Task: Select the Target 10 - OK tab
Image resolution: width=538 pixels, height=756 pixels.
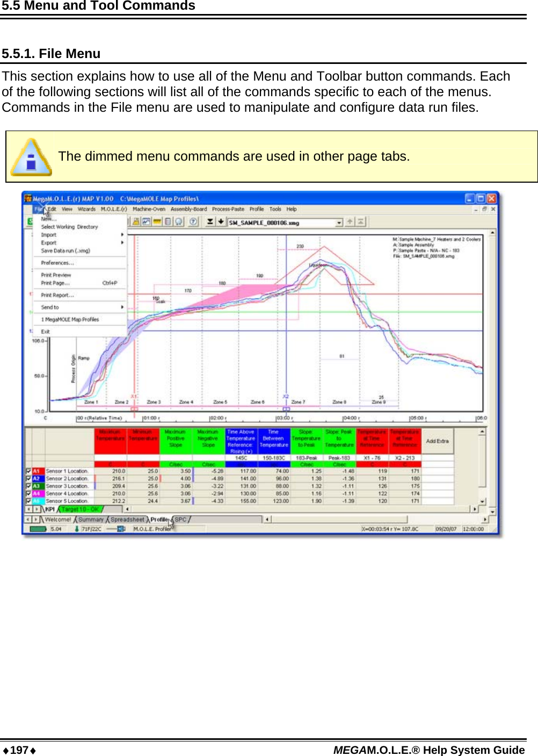Action: (x=80, y=509)
